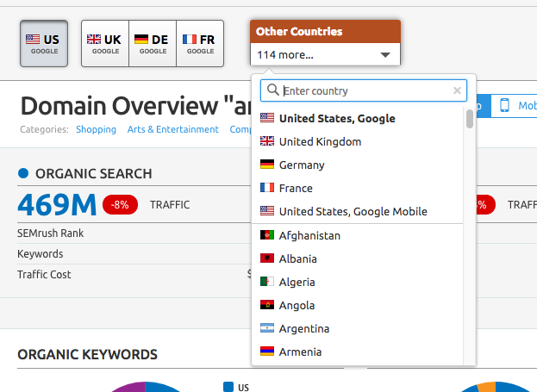Click the Keywords row label
This screenshot has height=392, width=537.
click(40, 253)
